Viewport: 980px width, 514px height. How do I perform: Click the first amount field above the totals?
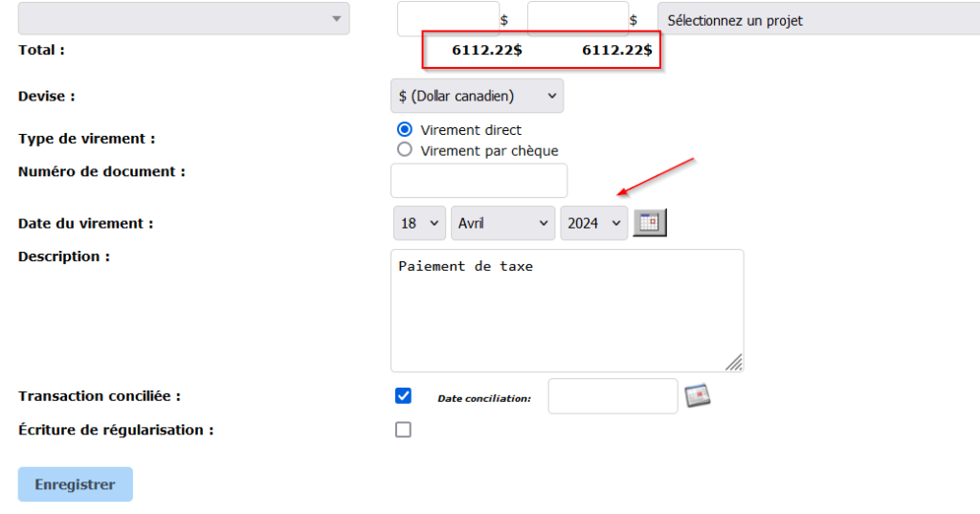(x=448, y=19)
